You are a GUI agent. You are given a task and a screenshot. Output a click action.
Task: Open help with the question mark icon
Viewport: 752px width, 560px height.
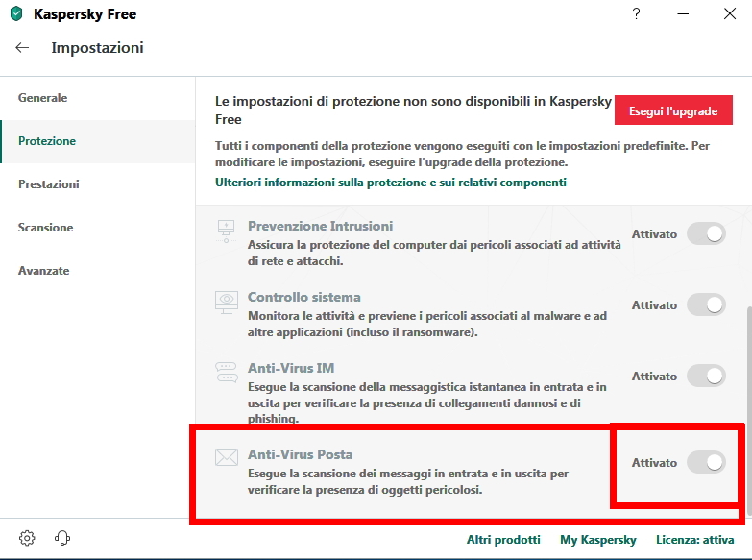pyautogui.click(x=636, y=13)
